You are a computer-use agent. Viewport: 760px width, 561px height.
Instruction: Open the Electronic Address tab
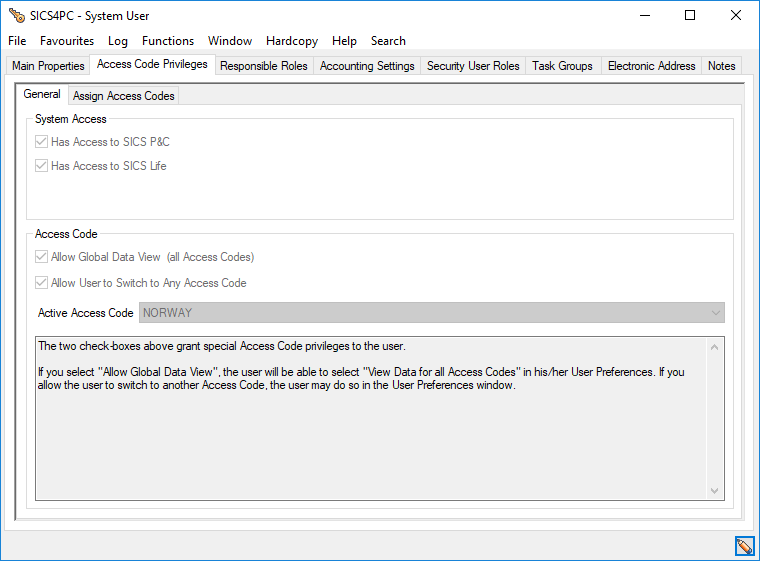pyautogui.click(x=651, y=66)
